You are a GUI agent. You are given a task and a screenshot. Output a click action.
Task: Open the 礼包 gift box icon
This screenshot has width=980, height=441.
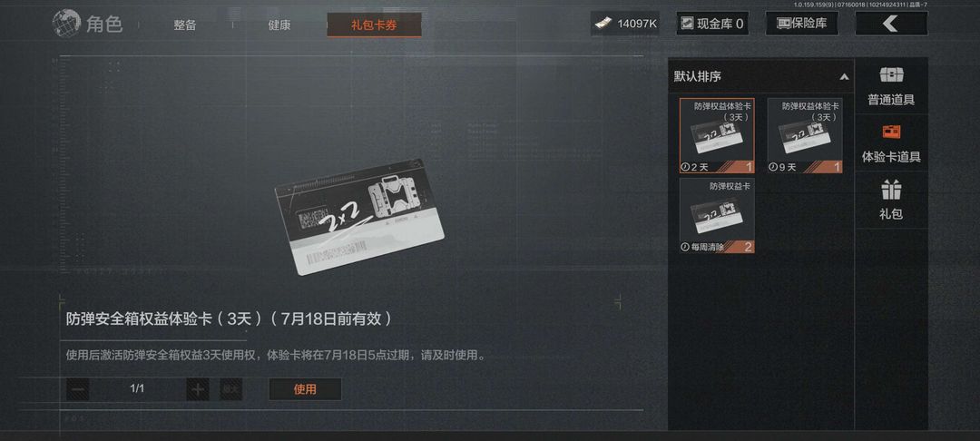tap(891, 190)
